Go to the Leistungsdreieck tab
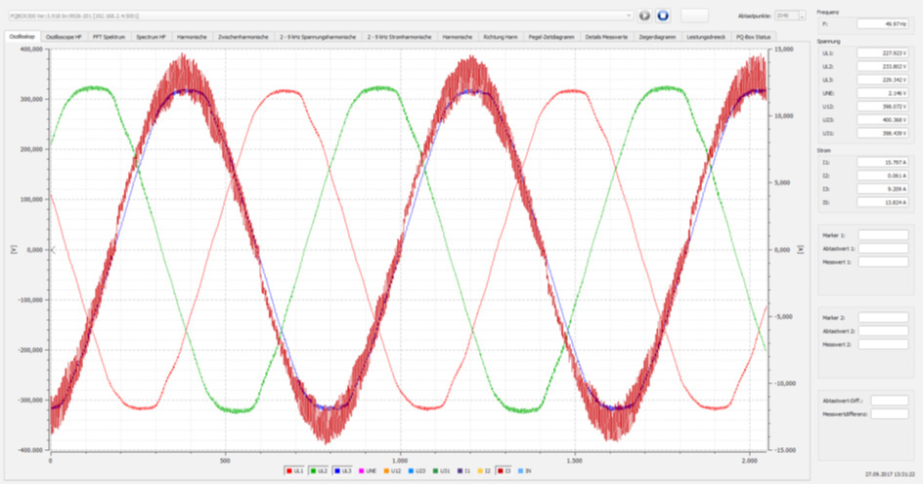Image resolution: width=923 pixels, height=484 pixels. coord(706,36)
